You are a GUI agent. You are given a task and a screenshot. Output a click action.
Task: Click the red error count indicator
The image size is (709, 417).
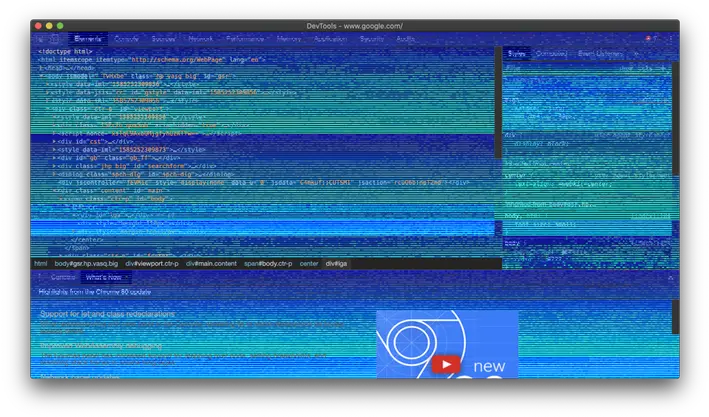[x=651, y=39]
